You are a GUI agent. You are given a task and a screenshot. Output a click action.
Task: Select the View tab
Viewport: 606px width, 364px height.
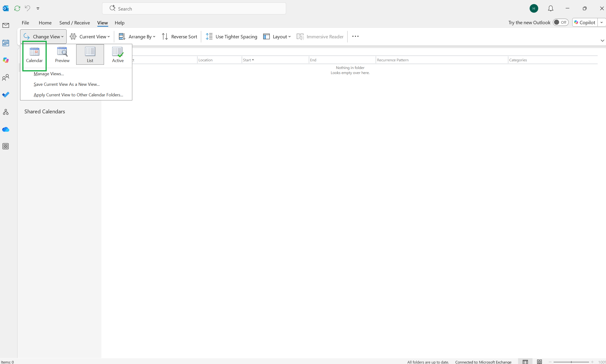[x=102, y=23]
